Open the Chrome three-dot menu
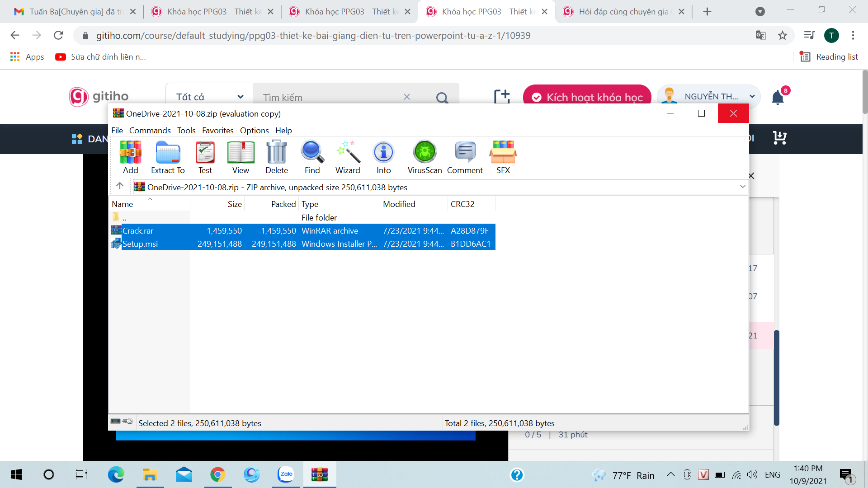This screenshot has height=488, width=868. [x=853, y=35]
